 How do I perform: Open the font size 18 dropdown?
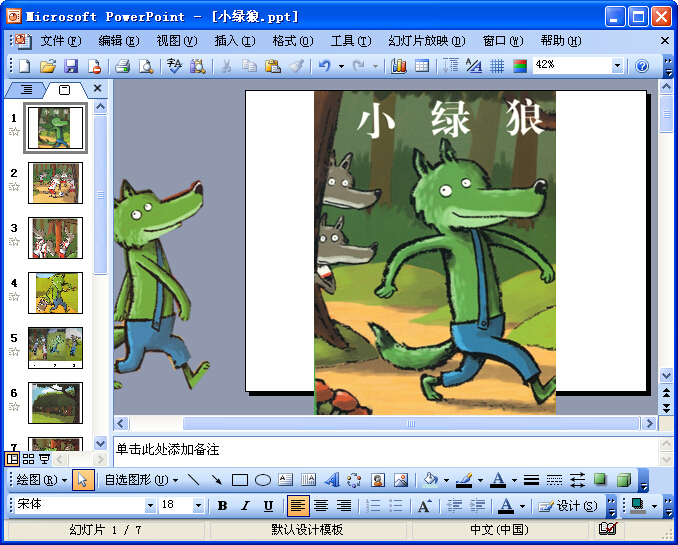pos(198,505)
